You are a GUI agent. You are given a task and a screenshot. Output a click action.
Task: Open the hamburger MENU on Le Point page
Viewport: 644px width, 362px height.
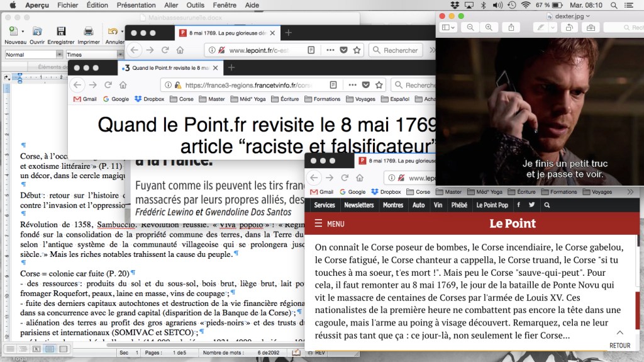329,223
